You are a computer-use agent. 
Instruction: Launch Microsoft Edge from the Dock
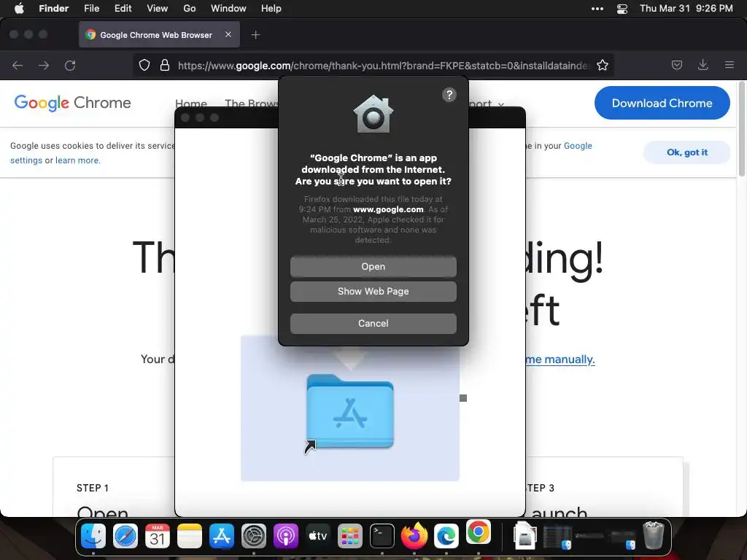pyautogui.click(x=446, y=536)
